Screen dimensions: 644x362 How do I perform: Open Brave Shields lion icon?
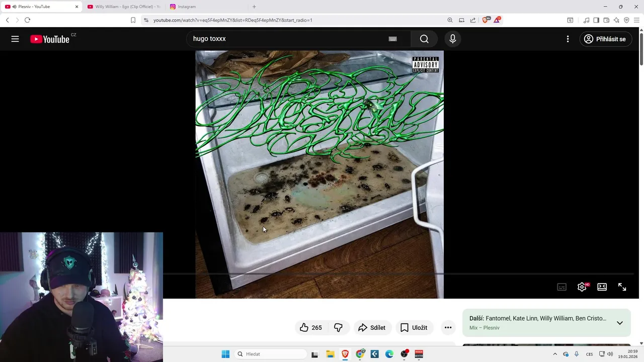(486, 20)
